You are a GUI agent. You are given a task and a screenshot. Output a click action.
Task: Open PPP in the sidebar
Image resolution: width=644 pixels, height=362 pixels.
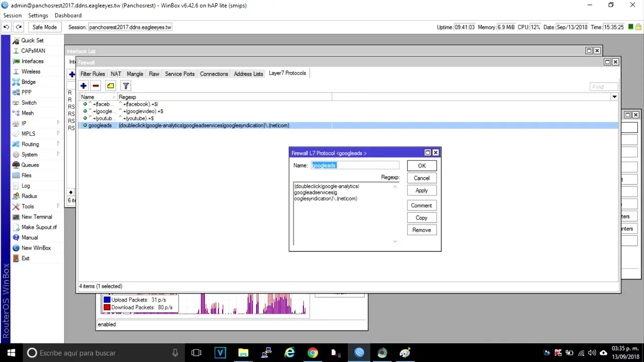[26, 93]
